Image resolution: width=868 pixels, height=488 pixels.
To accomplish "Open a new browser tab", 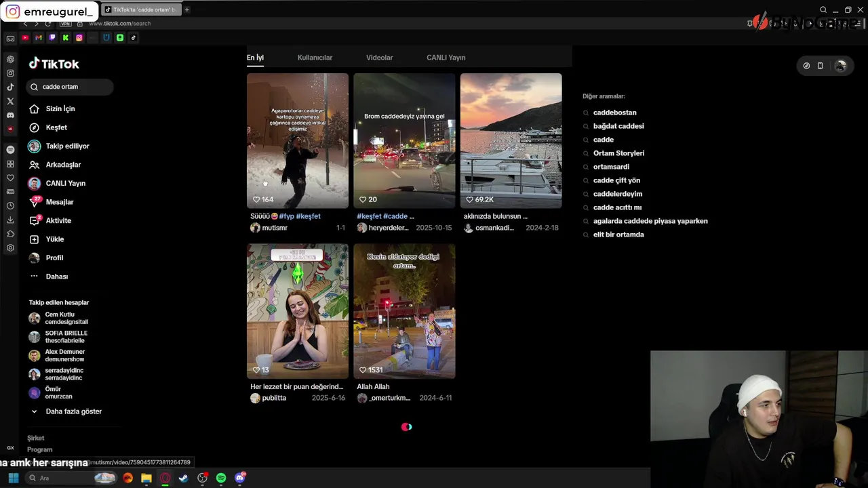I will pos(187,9).
